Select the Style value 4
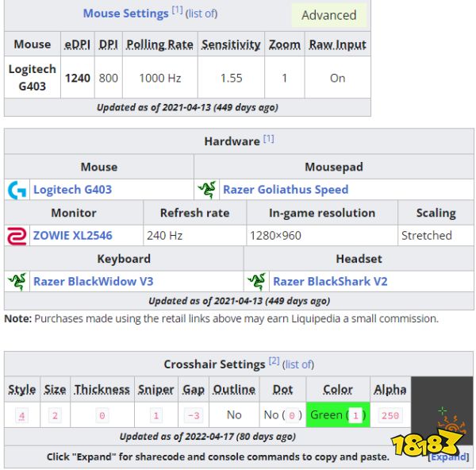476x470 pixels. [x=21, y=415]
